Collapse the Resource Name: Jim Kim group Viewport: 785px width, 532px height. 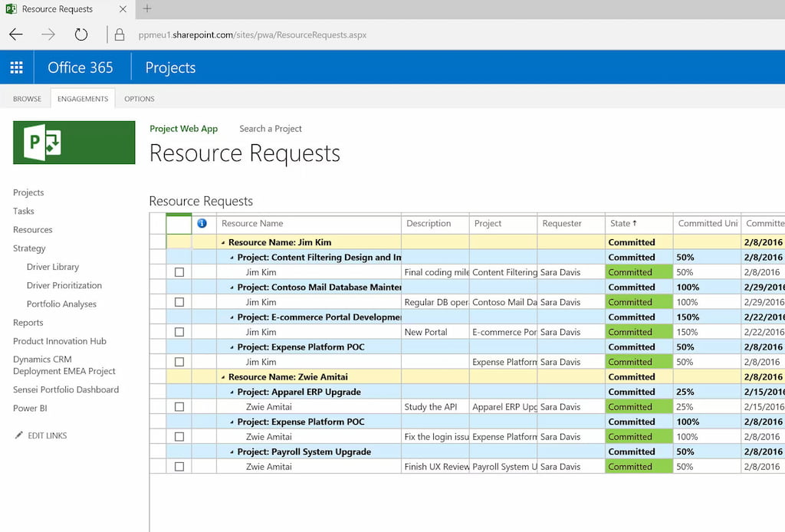tap(223, 243)
